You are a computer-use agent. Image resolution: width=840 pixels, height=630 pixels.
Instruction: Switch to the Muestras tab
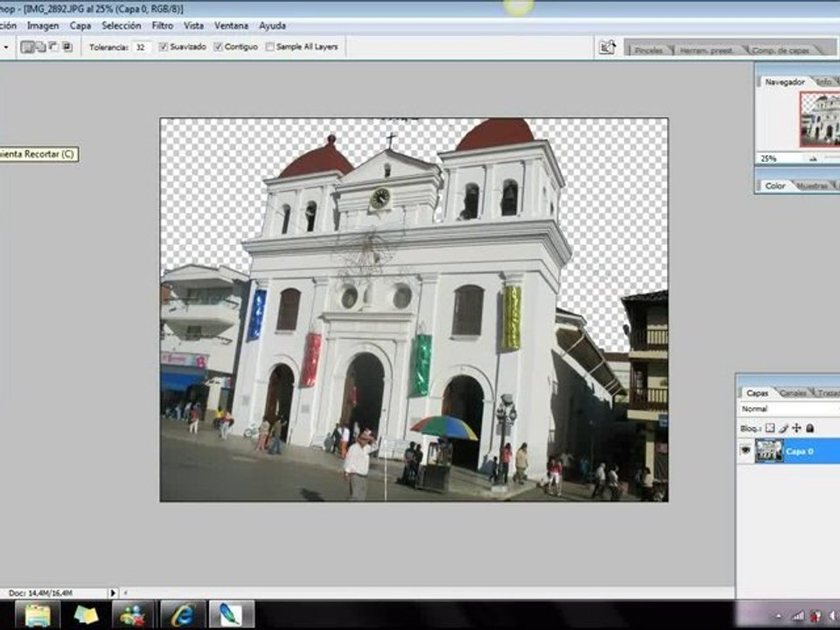812,185
